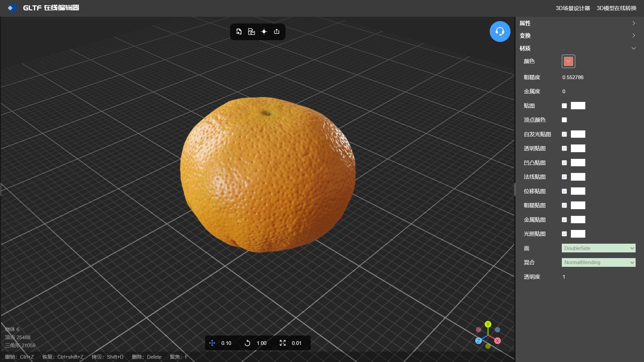Click the 贴图 texture thumbnail
This screenshot has width=644, height=362.
click(x=578, y=106)
